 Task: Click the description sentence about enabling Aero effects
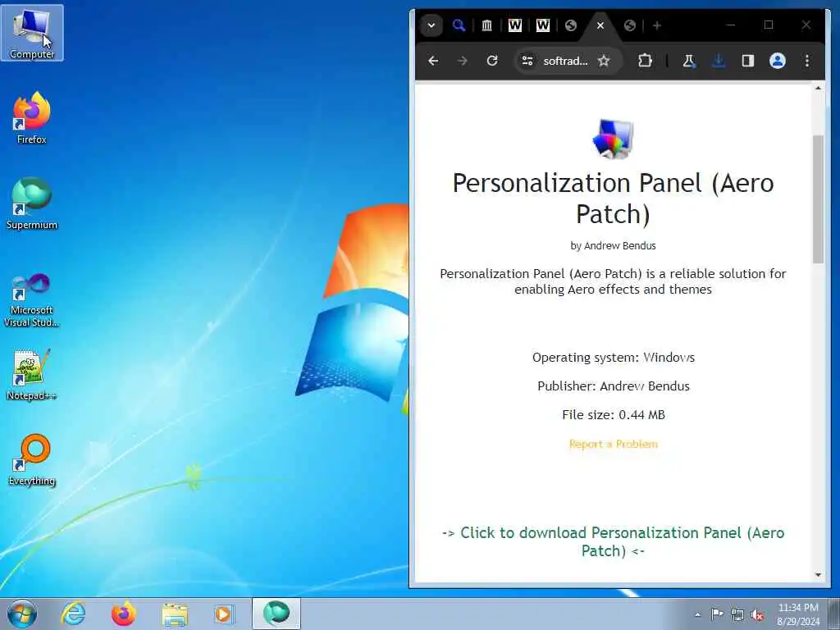click(x=614, y=281)
